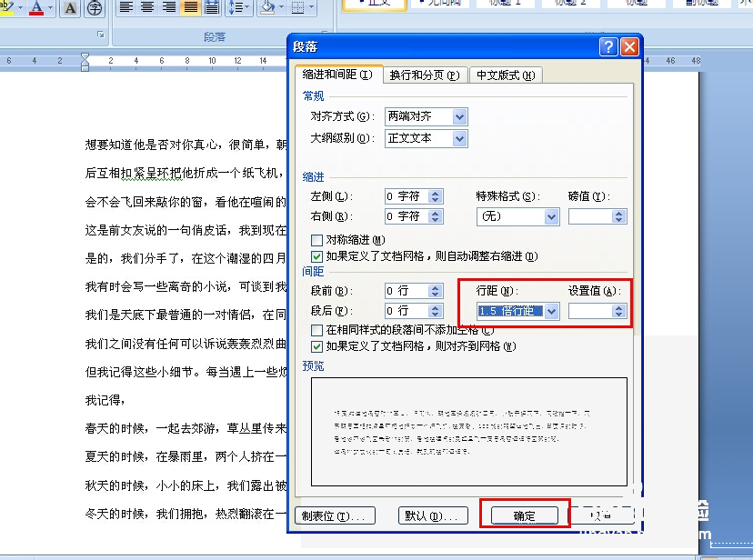Click the align text right icon
The width and height of the screenshot is (753, 560).
(x=168, y=7)
